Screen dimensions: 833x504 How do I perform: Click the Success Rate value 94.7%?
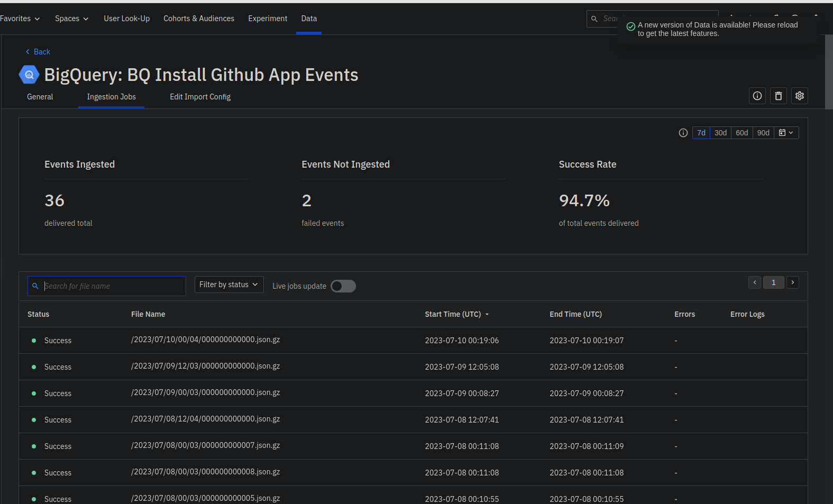(584, 200)
